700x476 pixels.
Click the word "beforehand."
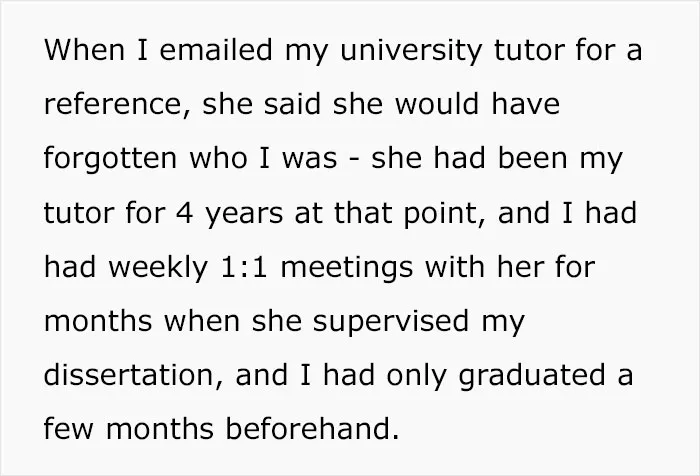[312, 428]
